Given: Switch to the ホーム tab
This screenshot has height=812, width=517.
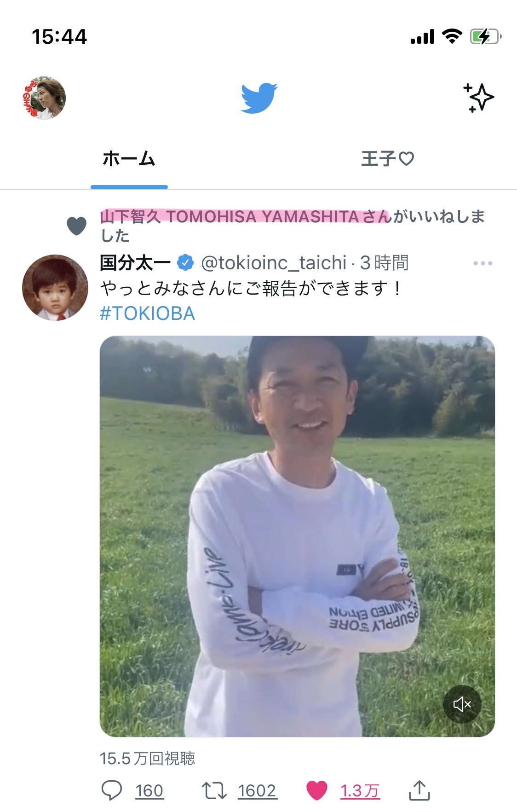Looking at the screenshot, I should tap(129, 158).
